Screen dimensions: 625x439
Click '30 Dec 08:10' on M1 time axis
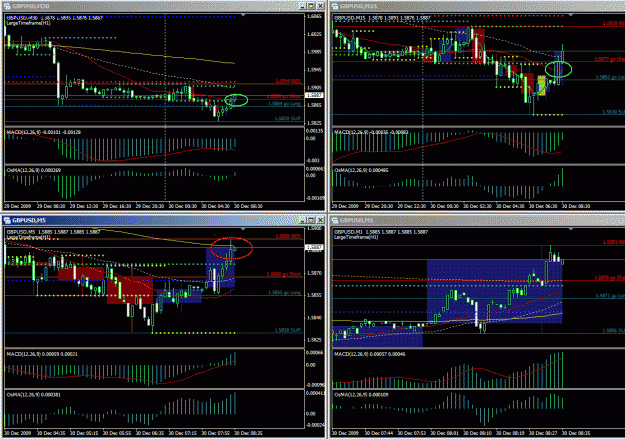pyautogui.click(x=478, y=433)
